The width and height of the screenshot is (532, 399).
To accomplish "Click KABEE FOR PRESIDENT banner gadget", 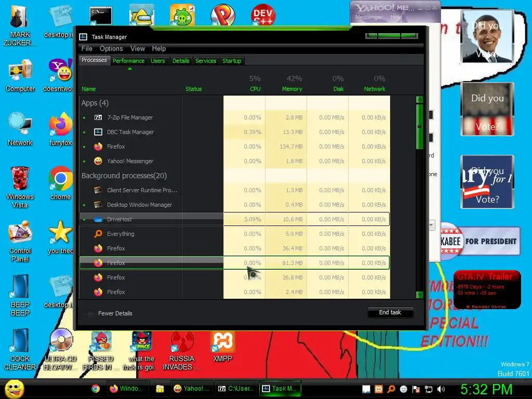I will point(480,241).
